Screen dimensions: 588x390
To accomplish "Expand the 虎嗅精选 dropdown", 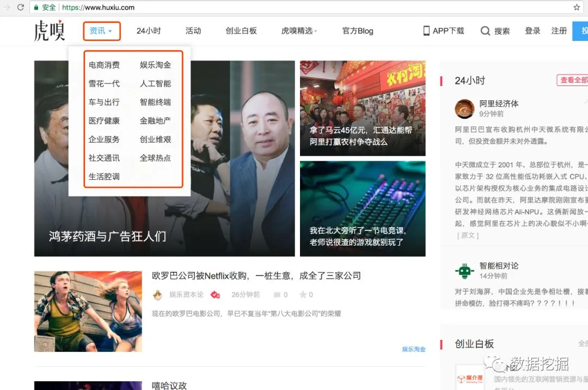I will click(299, 31).
